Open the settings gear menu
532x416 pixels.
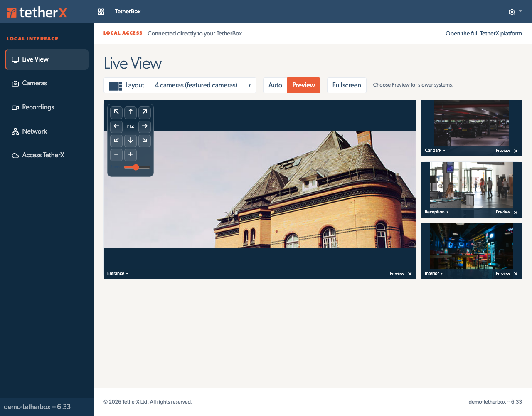point(515,12)
